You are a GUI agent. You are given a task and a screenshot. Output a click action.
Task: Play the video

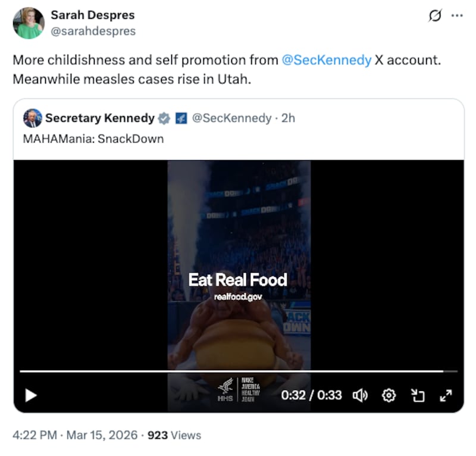coord(31,395)
